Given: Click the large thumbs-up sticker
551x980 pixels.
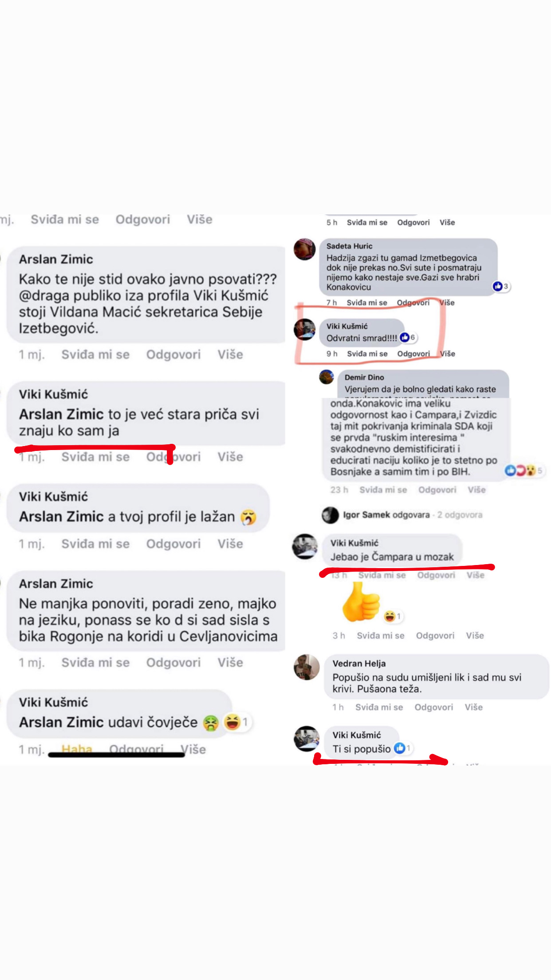Looking at the screenshot, I should 361,601.
